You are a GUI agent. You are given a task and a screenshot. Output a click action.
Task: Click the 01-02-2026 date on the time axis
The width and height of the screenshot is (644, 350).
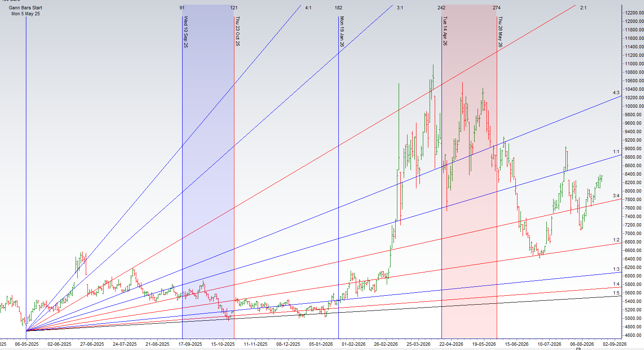(354, 344)
